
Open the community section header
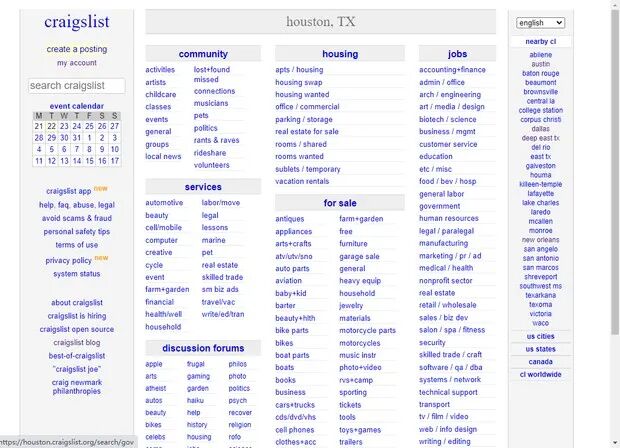[x=203, y=54]
